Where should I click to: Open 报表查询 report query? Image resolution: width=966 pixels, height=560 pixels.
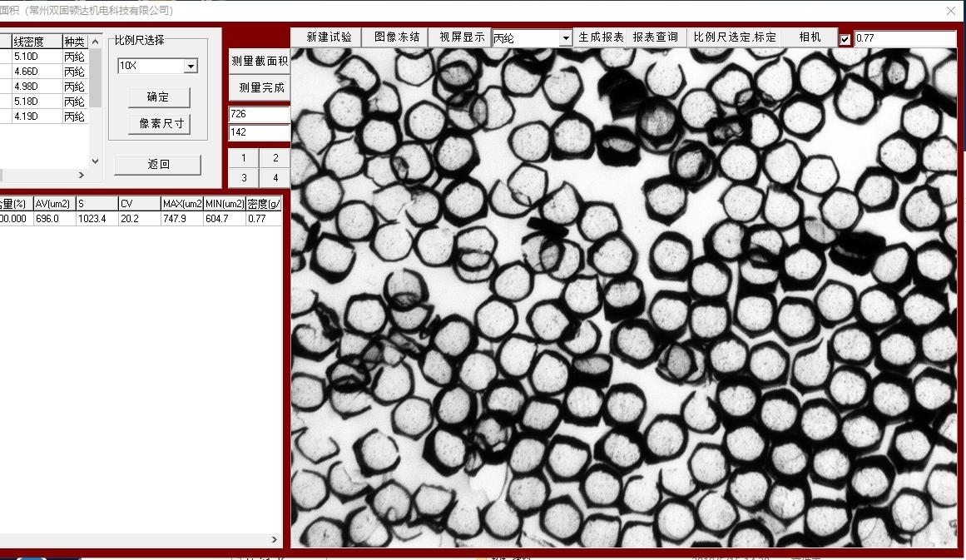[655, 37]
